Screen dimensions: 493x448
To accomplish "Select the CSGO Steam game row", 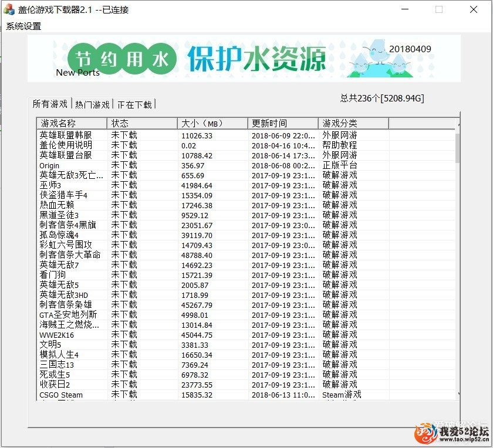I will pos(246,395).
